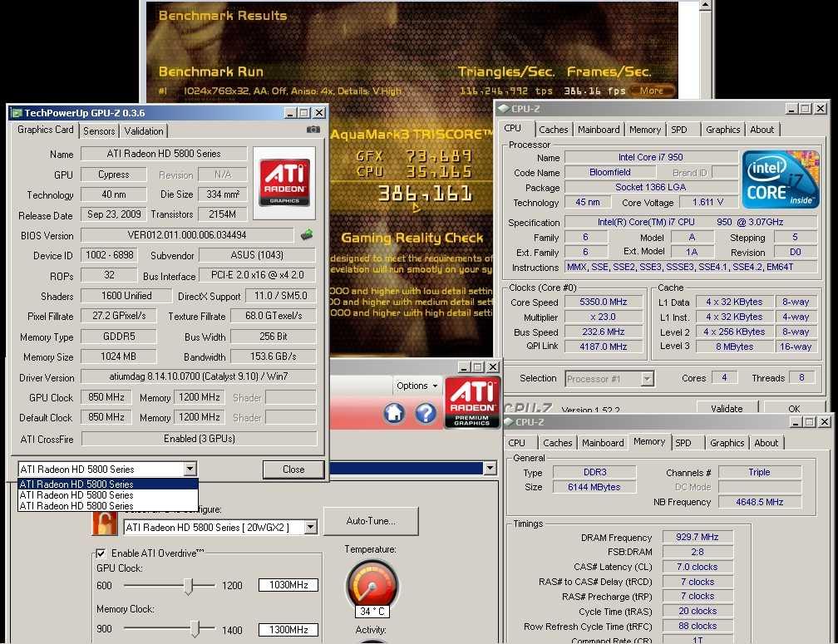Click the More button in benchmark results
Screen dimensions: 838x644
[652, 91]
